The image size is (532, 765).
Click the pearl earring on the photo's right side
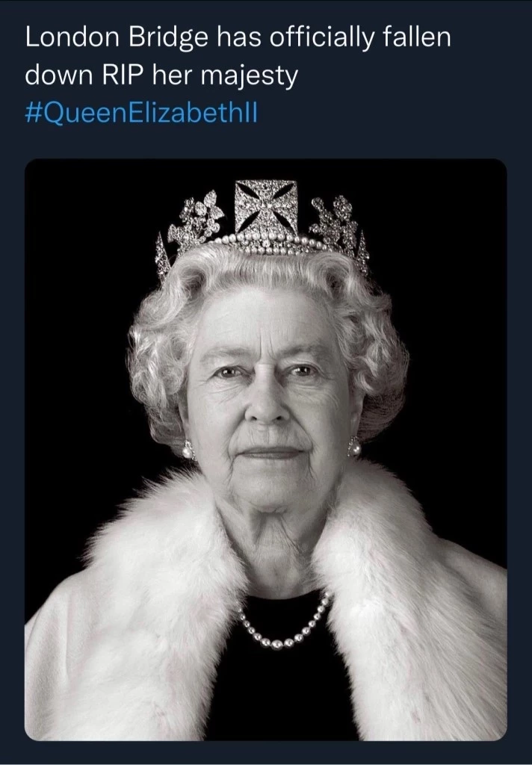coord(354,447)
